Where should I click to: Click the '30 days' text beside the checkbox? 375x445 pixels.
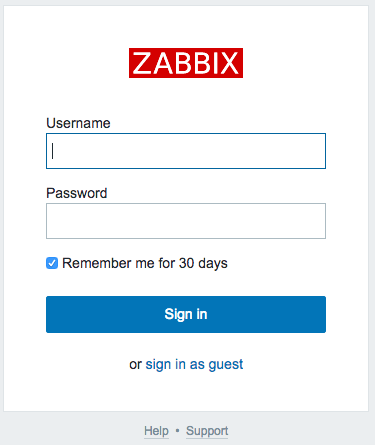click(203, 263)
